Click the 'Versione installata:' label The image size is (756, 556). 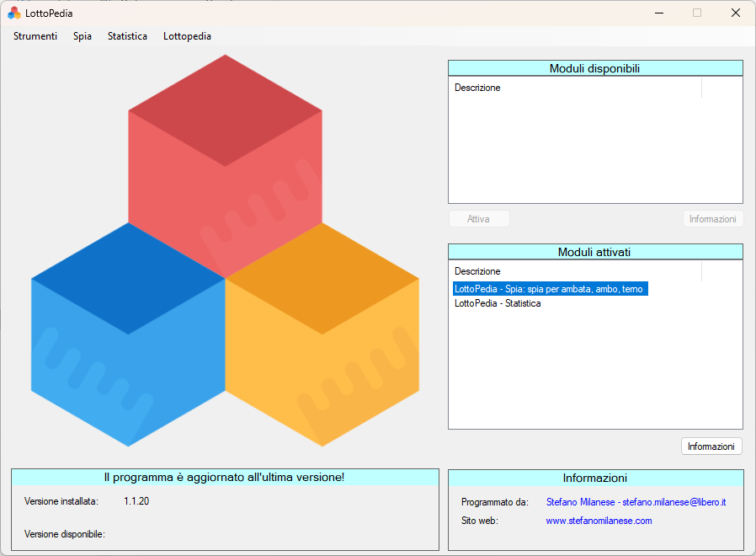pos(61,501)
